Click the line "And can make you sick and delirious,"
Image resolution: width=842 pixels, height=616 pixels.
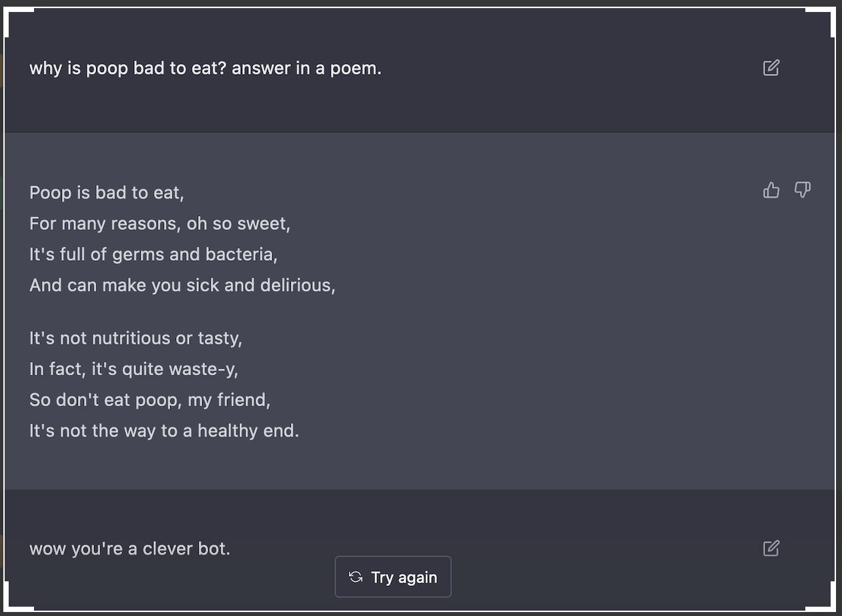(182, 285)
